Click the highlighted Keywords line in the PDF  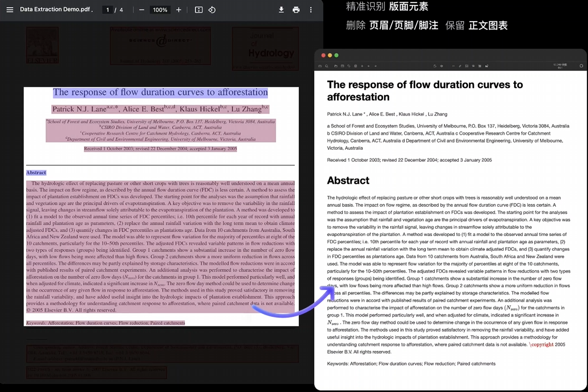(105, 323)
